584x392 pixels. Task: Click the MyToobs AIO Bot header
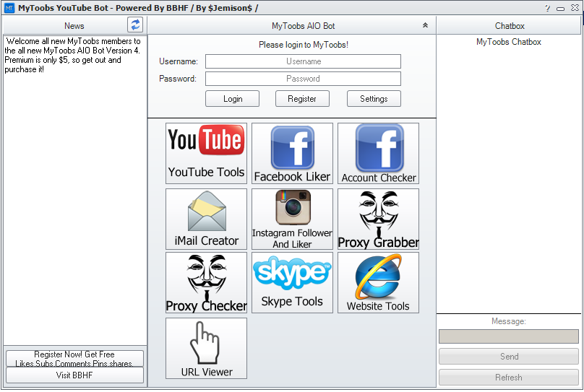coord(291,26)
